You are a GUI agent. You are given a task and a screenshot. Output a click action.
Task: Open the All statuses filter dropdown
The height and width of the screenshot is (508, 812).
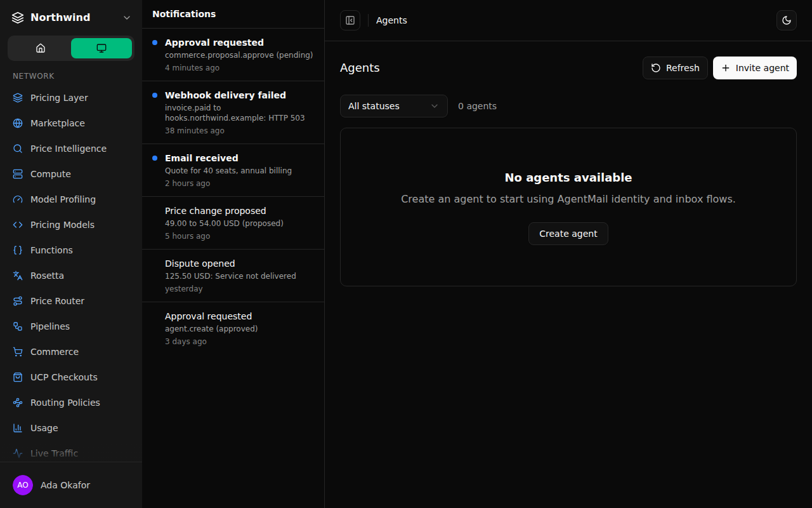[394, 106]
